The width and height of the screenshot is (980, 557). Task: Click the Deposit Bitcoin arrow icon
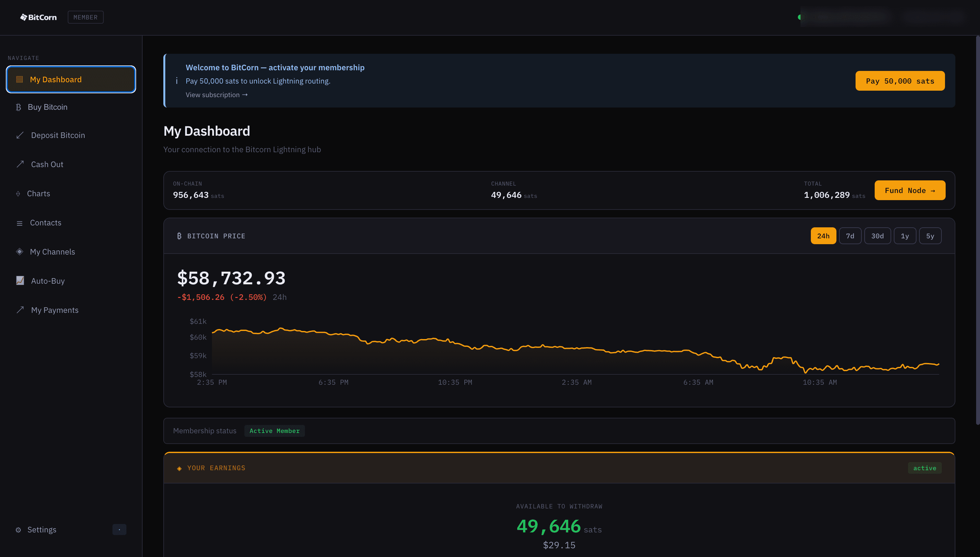(x=20, y=135)
